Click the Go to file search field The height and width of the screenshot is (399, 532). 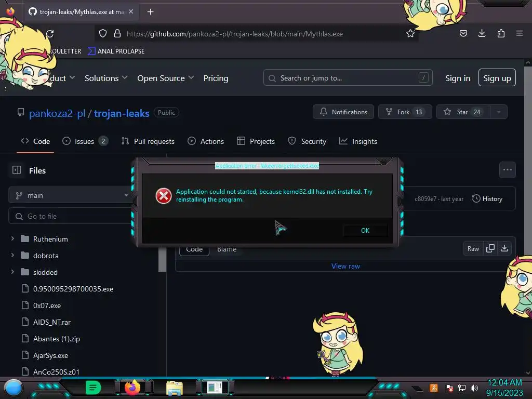(x=70, y=216)
